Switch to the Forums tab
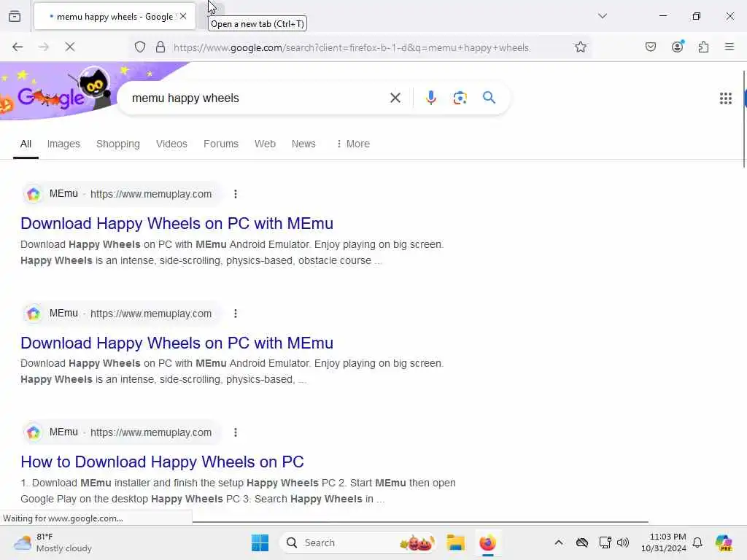The height and width of the screenshot is (560, 747). tap(220, 144)
